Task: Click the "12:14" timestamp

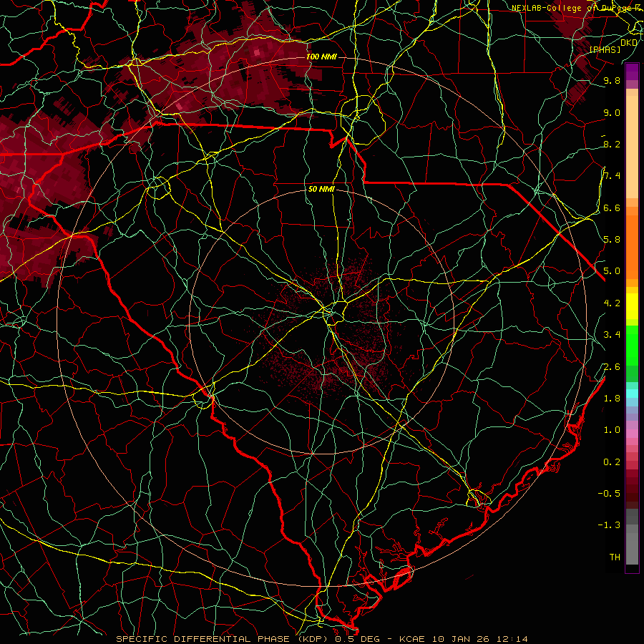Action: tap(511, 639)
